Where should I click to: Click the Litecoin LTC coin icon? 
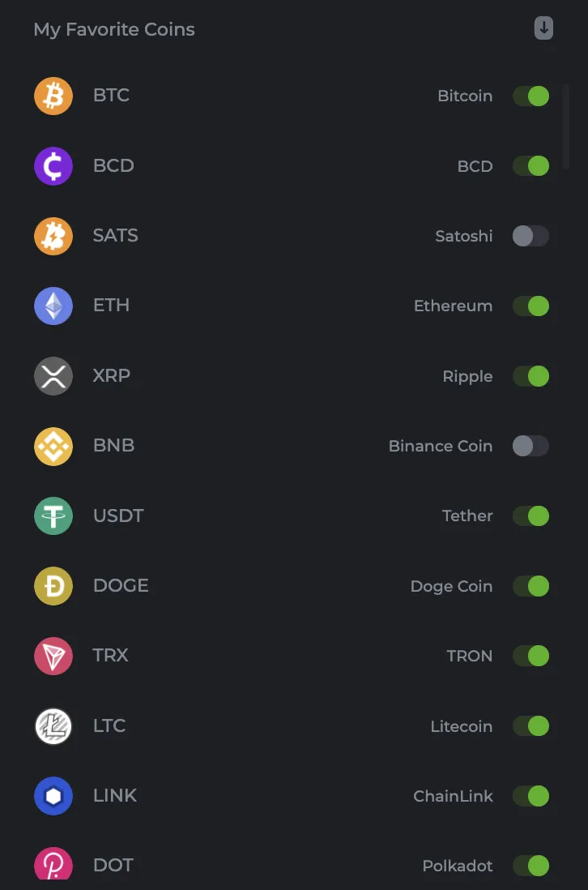53,726
